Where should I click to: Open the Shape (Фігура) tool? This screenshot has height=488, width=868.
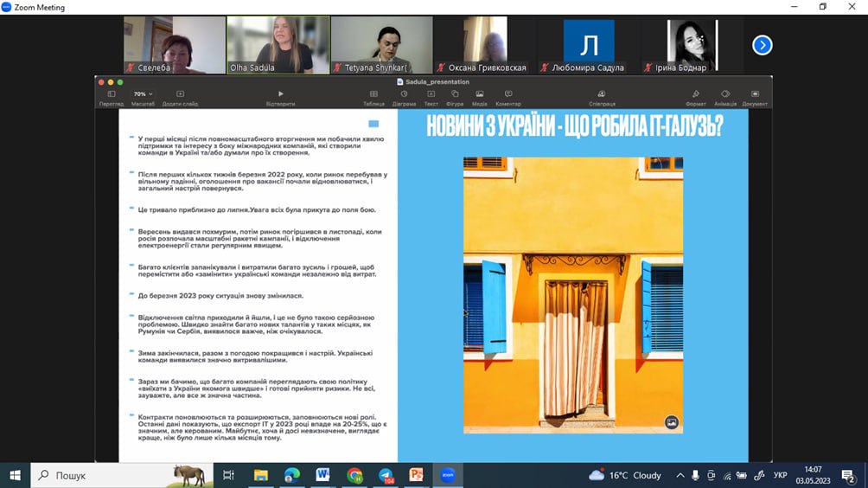point(455,93)
